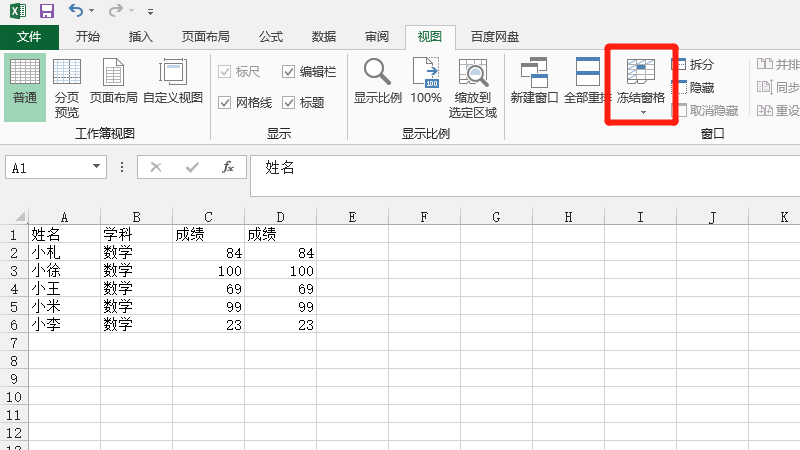Screen dimensions: 800x450
Task: Open Custom Views (自定义视图)
Action: point(173,81)
